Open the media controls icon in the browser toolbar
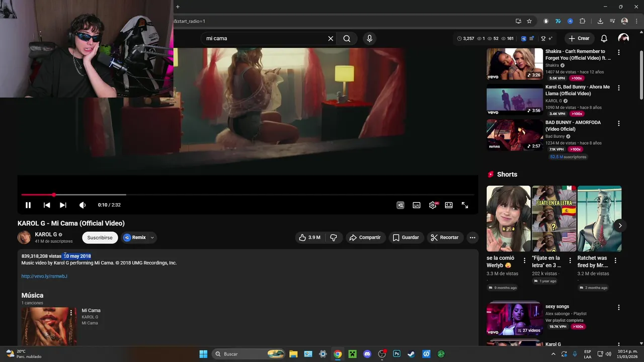Viewport: 644px width, 362px height. point(612,21)
